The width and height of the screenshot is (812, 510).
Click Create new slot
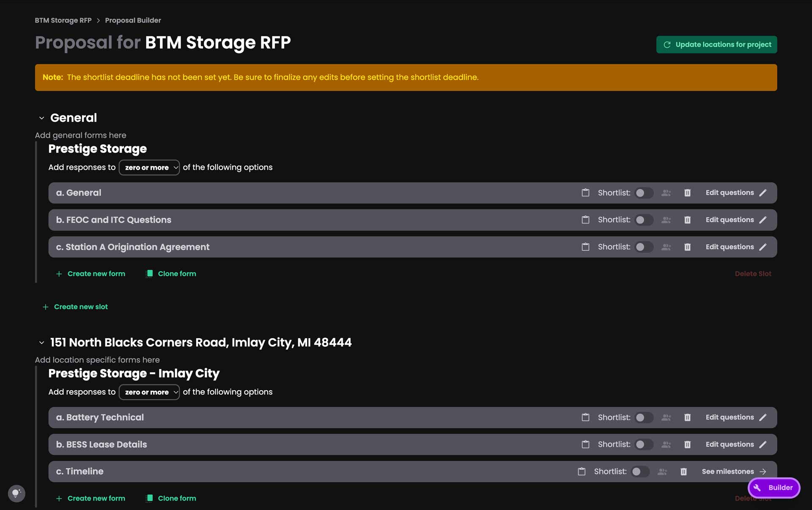[75, 307]
